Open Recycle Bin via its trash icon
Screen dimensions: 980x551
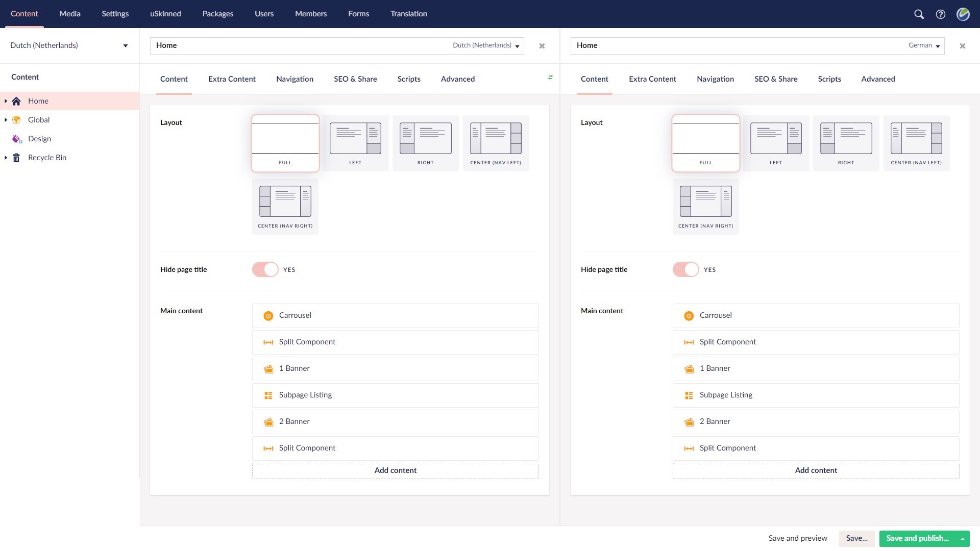tap(16, 157)
